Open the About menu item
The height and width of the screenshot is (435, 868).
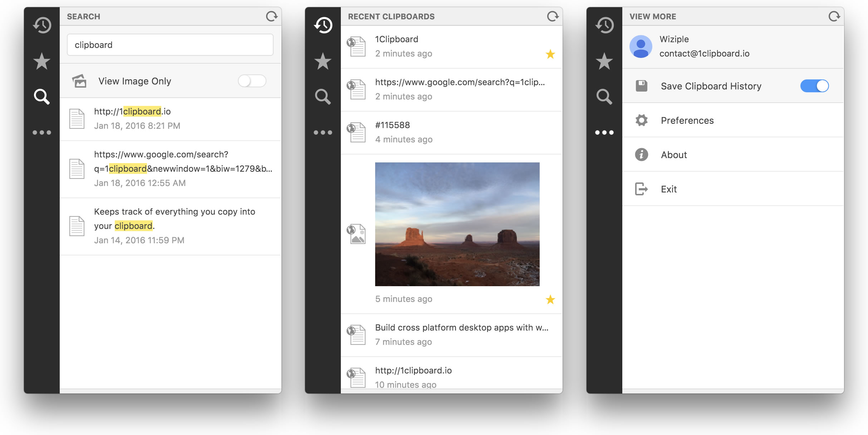click(x=674, y=155)
